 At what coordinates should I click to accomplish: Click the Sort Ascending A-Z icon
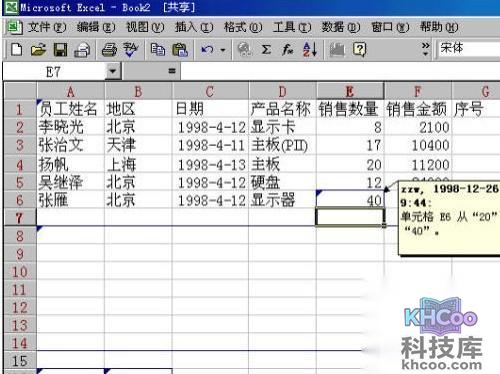[310, 50]
